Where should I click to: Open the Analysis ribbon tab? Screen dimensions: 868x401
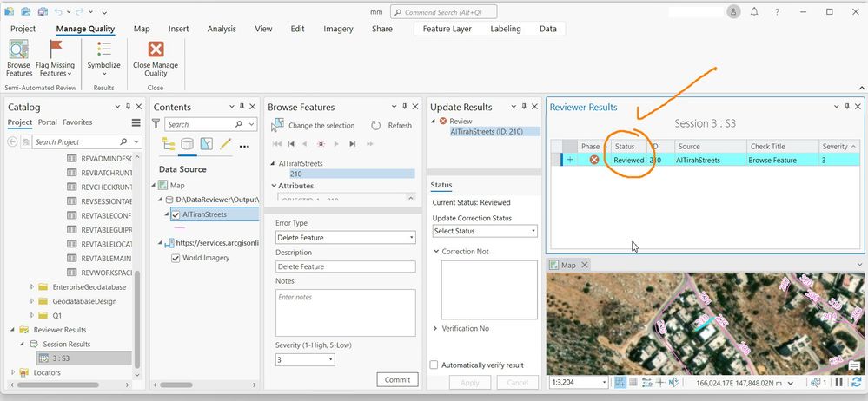tap(222, 29)
